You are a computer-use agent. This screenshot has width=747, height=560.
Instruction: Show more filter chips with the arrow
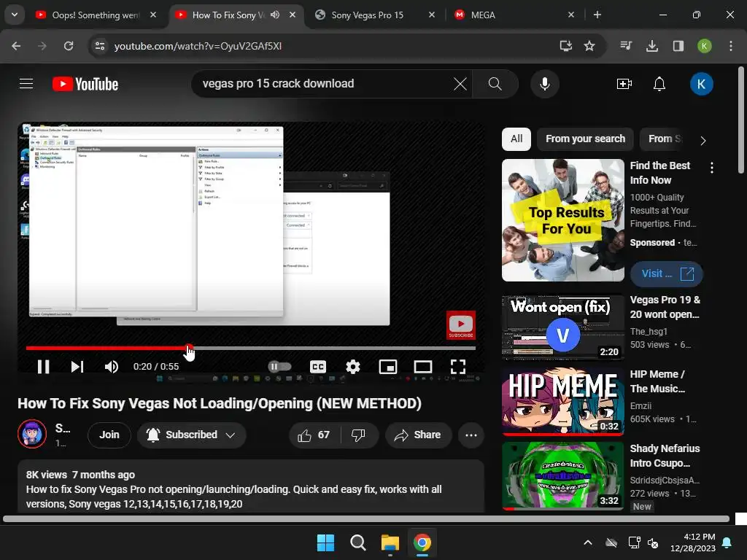click(703, 141)
